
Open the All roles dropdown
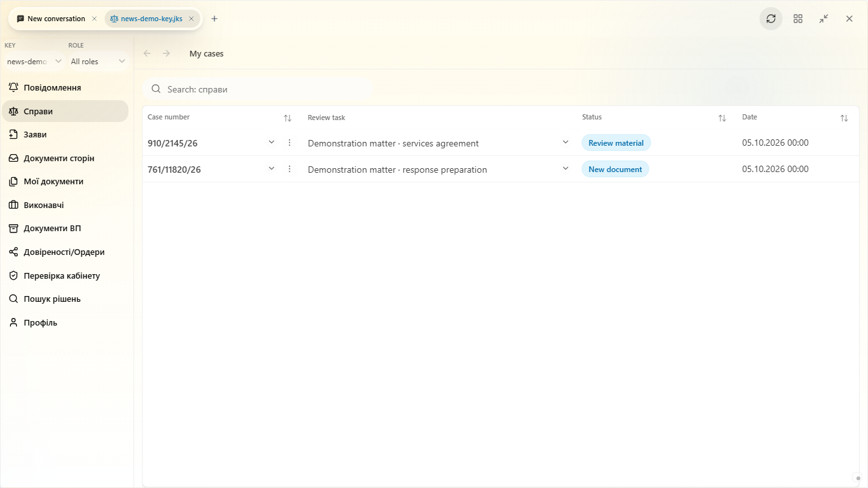[98, 62]
